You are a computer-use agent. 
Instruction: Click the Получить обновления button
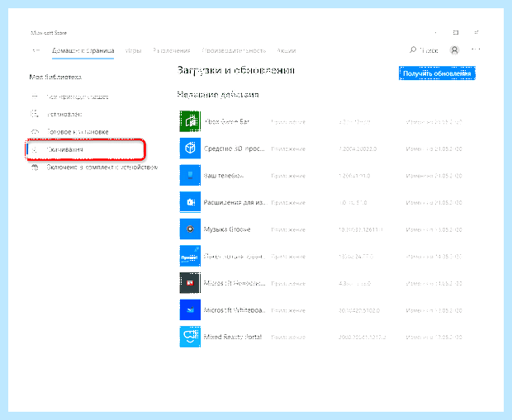pos(437,73)
